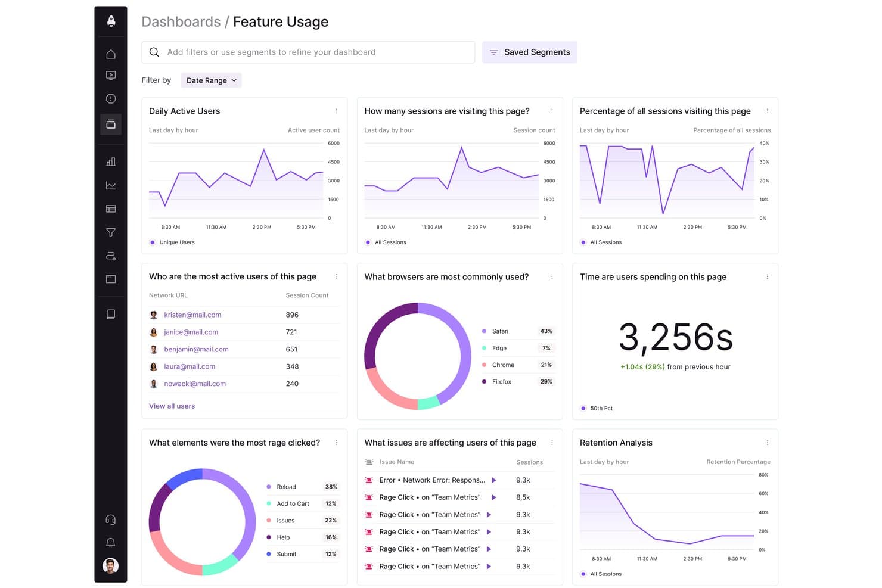882x588 pixels.
Task: Click the search magnifier icon
Action: (154, 52)
